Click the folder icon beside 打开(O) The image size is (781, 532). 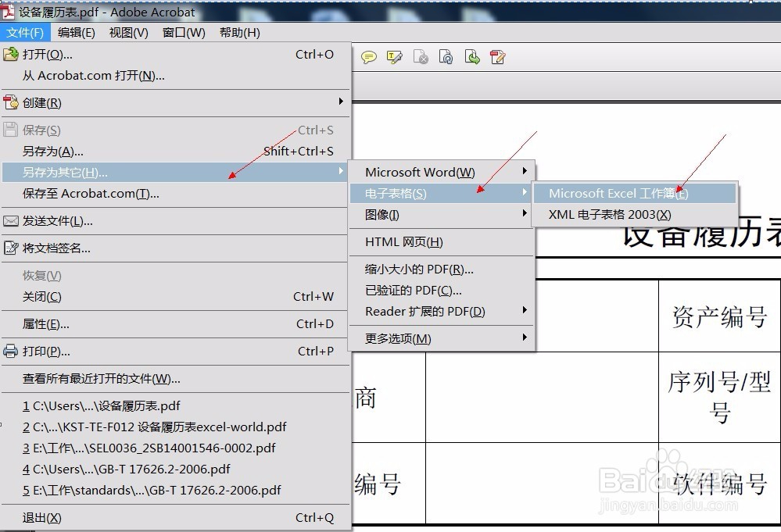point(10,54)
